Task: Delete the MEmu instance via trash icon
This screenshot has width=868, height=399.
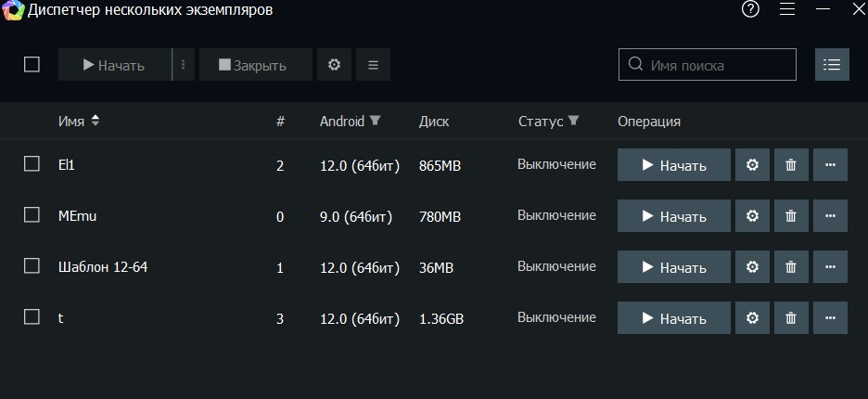Action: click(x=791, y=216)
